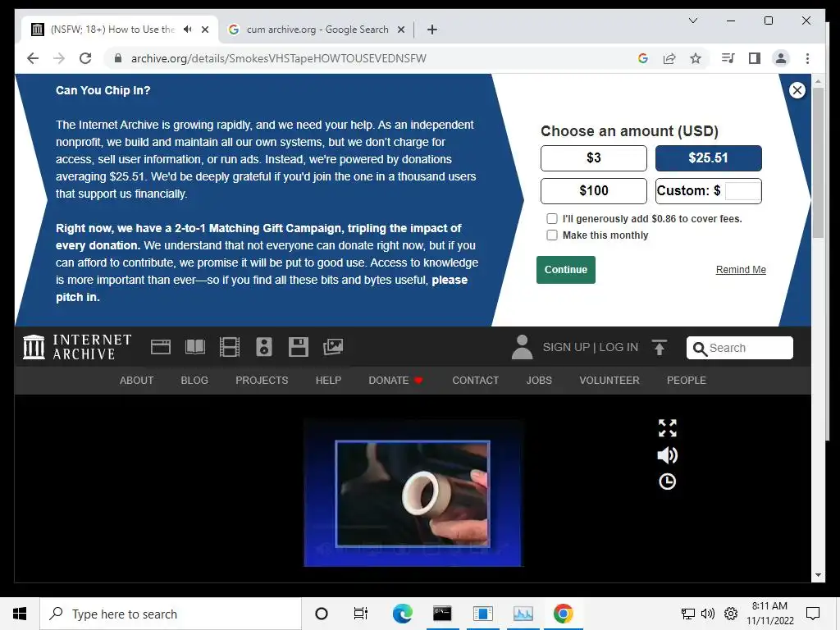Viewport: 840px width, 630px height.
Task: Open the Software floppy disk icon
Action: [299, 347]
